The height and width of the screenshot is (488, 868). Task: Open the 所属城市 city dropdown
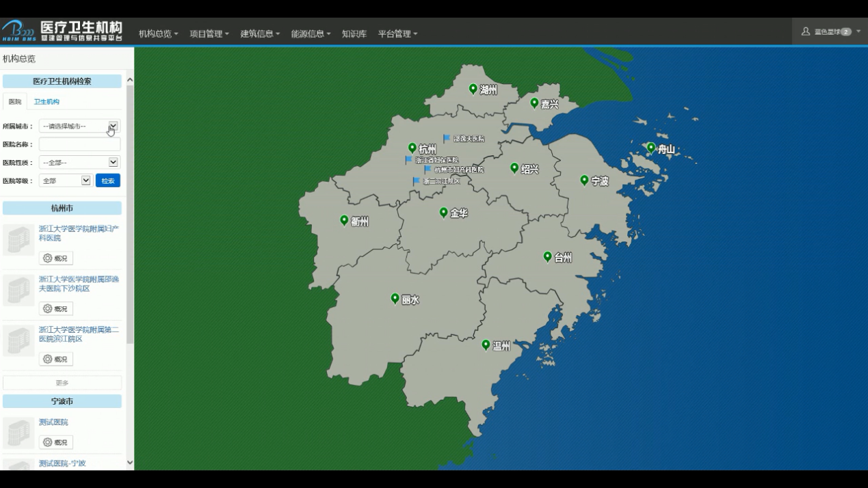point(79,126)
